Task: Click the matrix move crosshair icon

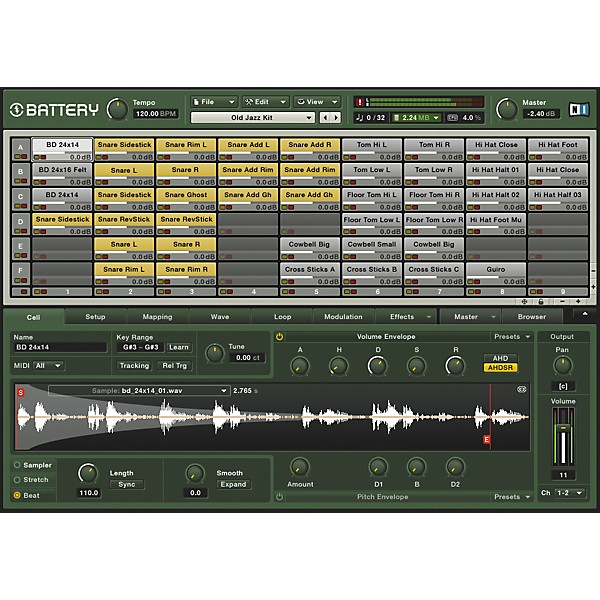Action: point(525,302)
